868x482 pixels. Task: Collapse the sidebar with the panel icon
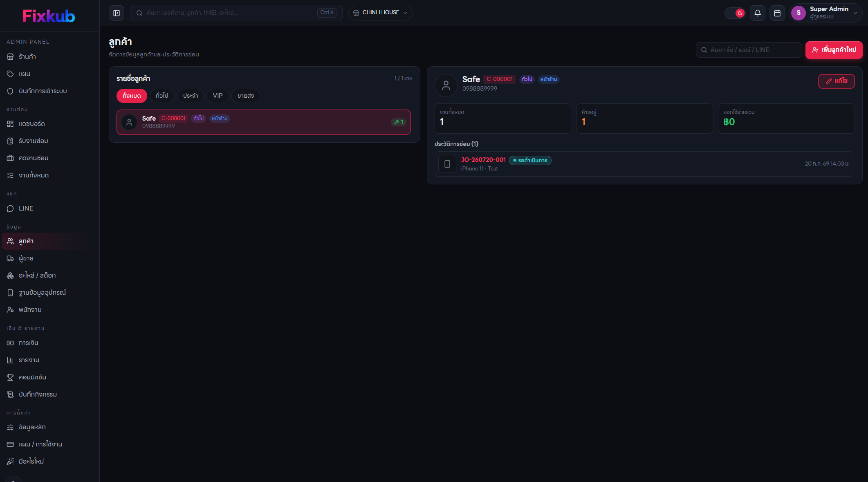point(117,13)
